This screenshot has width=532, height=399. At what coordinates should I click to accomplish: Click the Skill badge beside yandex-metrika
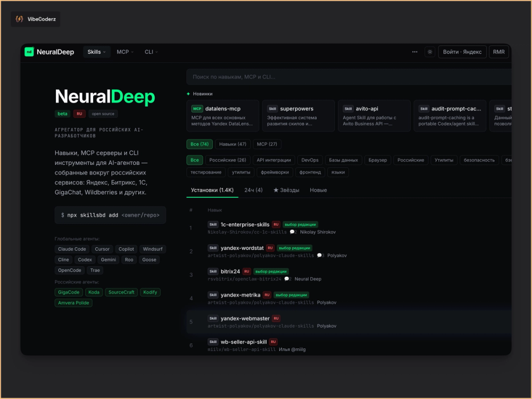pos(213,295)
